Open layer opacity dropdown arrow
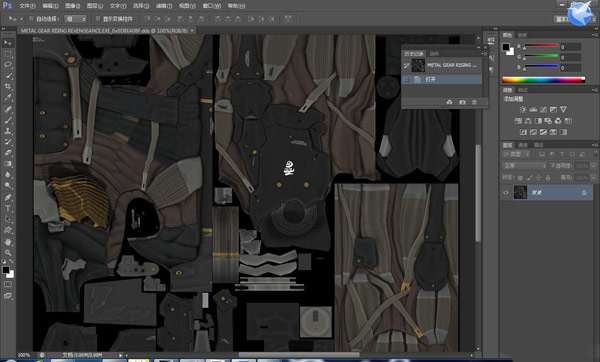The image size is (600, 362). coord(593,166)
